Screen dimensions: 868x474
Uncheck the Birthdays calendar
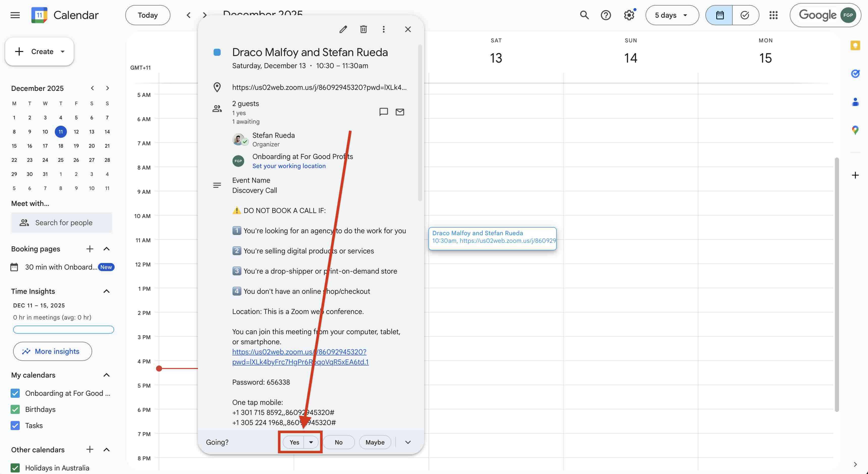(15, 409)
